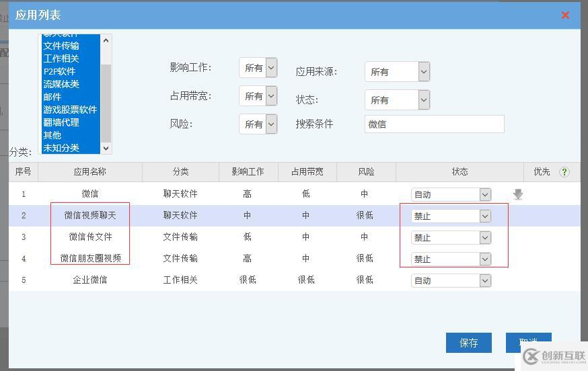
Task: Click app name 微信 in row 1
Action: point(90,194)
